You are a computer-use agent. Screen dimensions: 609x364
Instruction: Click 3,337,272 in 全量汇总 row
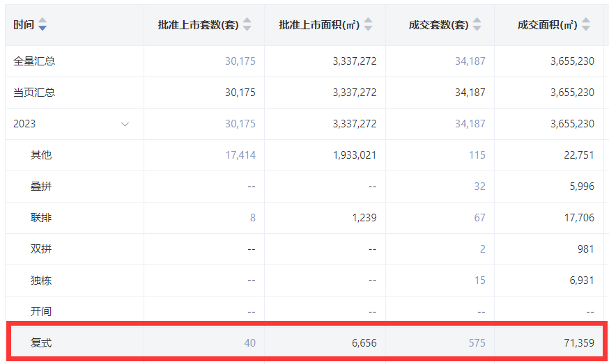(355, 61)
